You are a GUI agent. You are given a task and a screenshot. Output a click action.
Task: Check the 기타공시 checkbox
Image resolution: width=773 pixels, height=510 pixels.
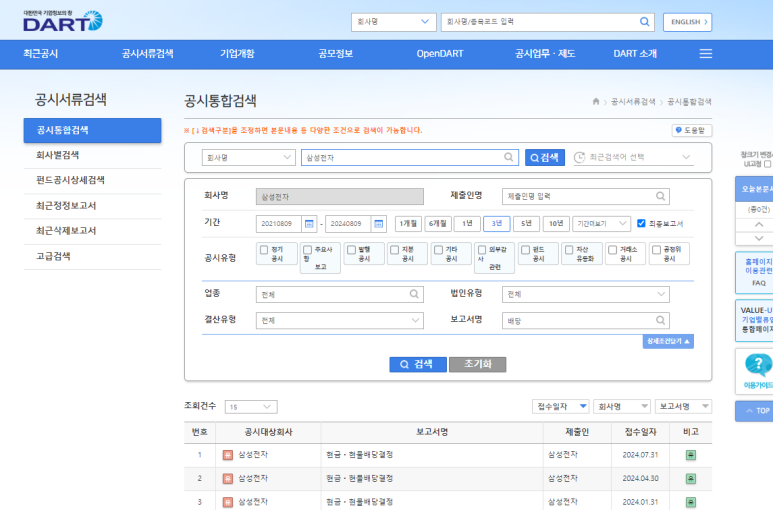[x=438, y=250]
